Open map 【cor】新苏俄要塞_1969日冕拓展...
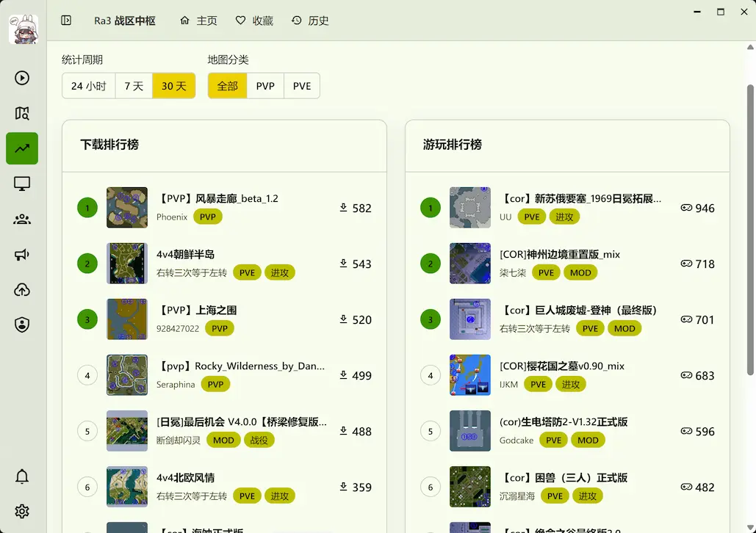This screenshot has height=533, width=756. (580, 198)
